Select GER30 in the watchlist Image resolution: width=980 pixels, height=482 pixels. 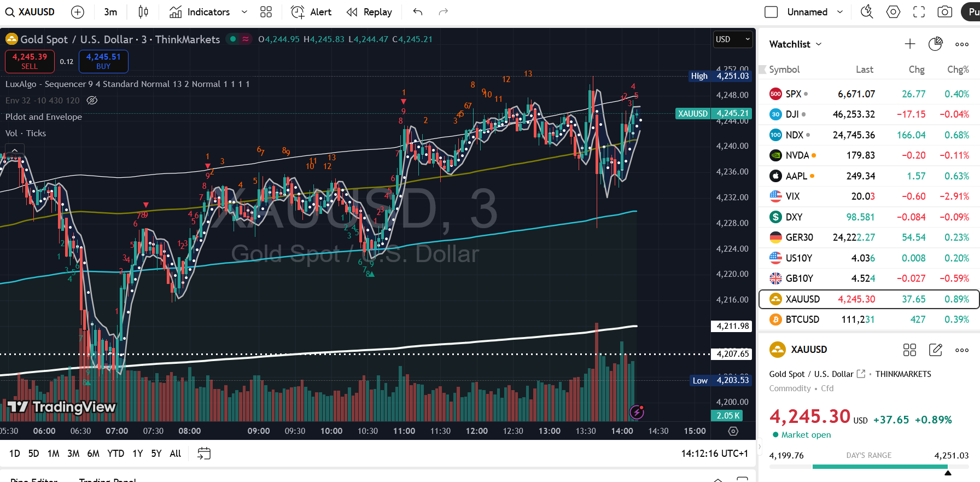pyautogui.click(x=869, y=237)
